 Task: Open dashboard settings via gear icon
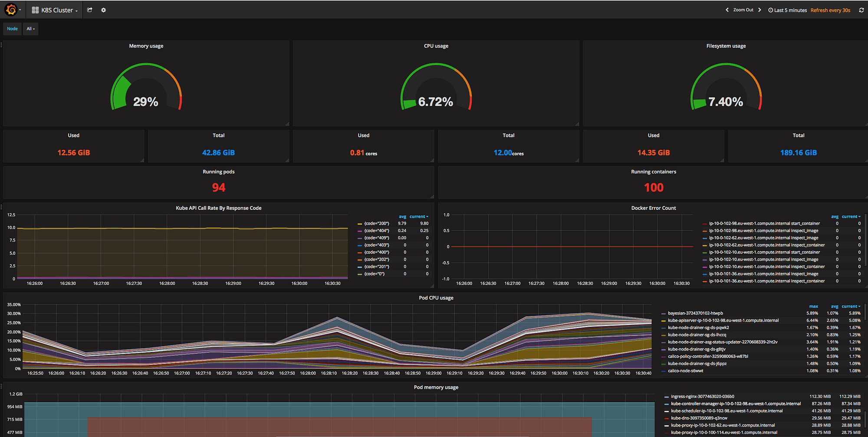coord(103,10)
